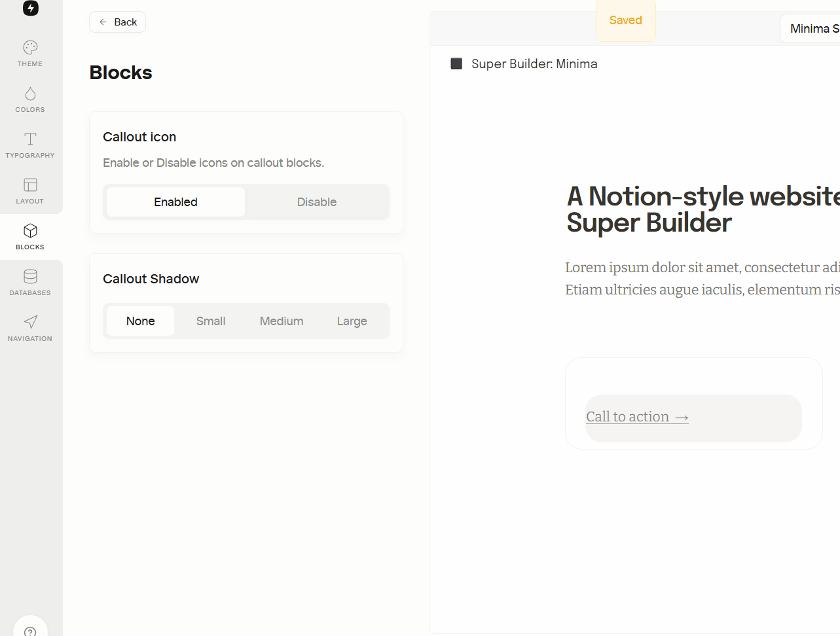Set Callout icon to Disable
The height and width of the screenshot is (636, 840).
317,202
